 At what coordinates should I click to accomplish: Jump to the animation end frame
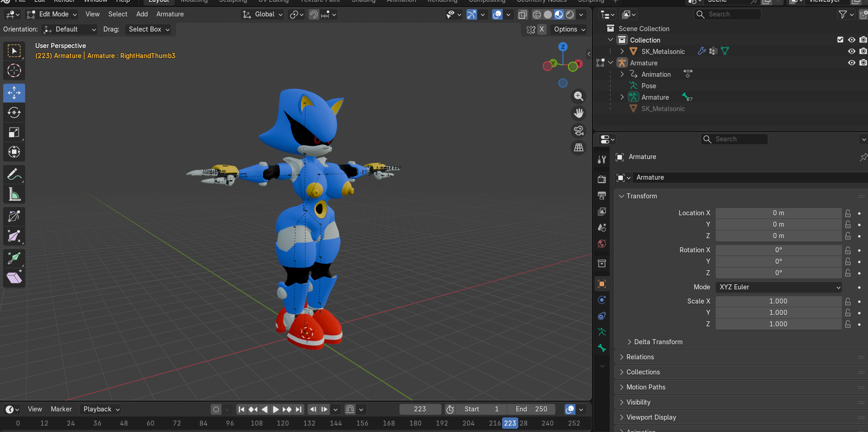coord(299,410)
